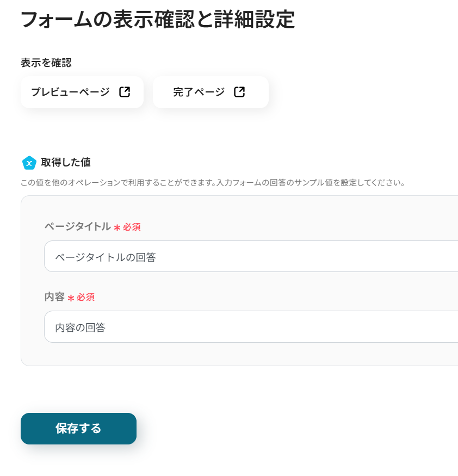Click the 必須 text beside ページタイトル
Viewport: 458px width, 476px height.
pos(132,227)
